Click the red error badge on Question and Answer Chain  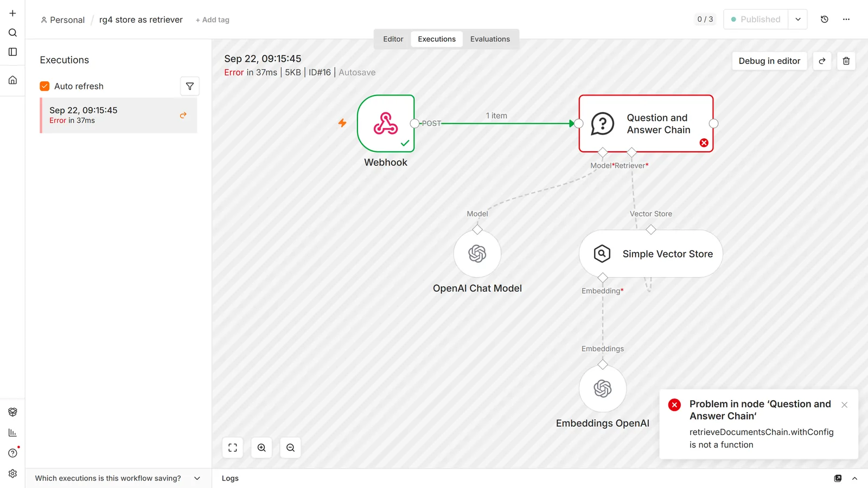pyautogui.click(x=704, y=143)
